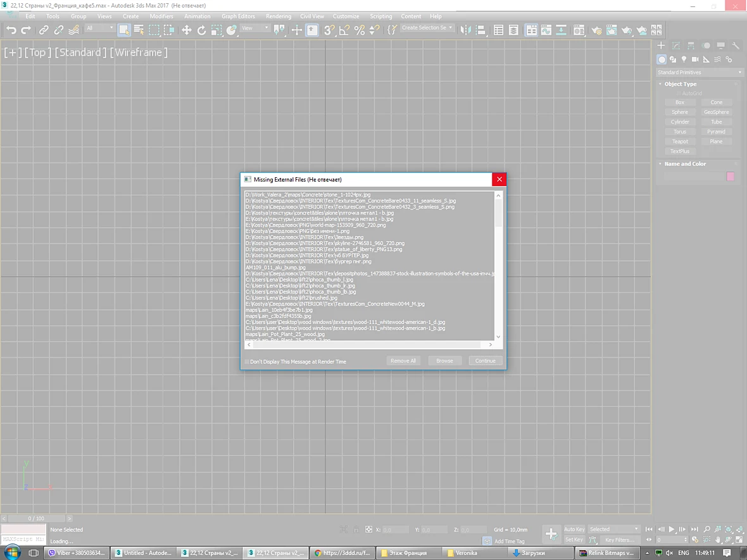
Task: Click the Continue button
Action: (485, 361)
